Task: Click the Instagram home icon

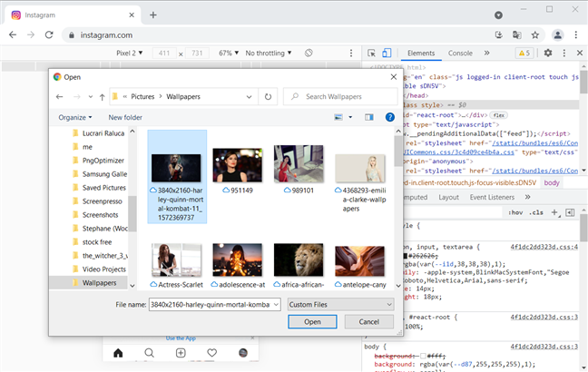Action: 117,352
